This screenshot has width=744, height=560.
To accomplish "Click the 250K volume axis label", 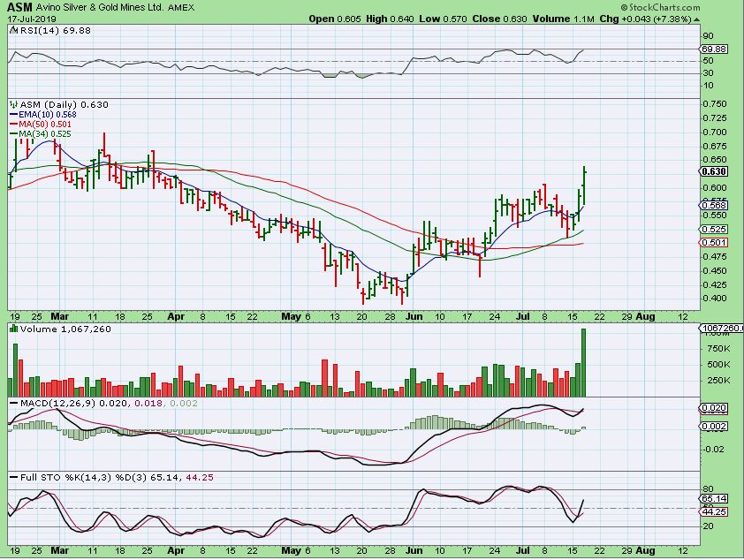I will (x=718, y=381).
